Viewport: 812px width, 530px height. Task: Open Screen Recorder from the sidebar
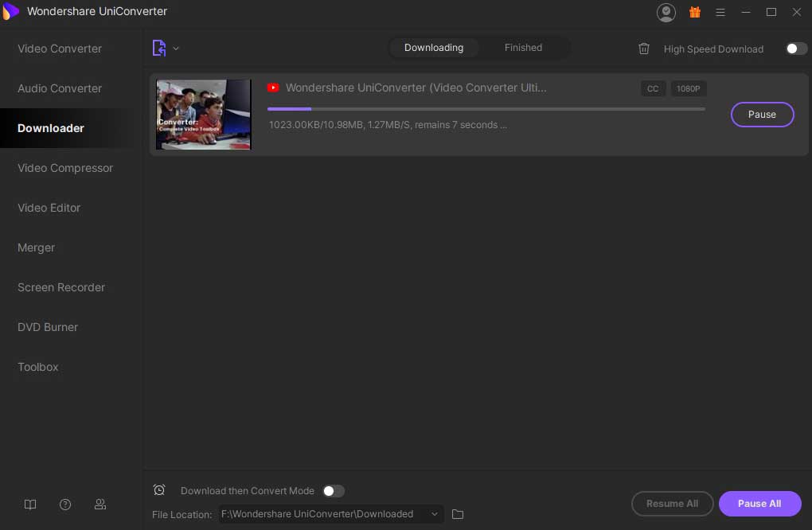coord(61,287)
